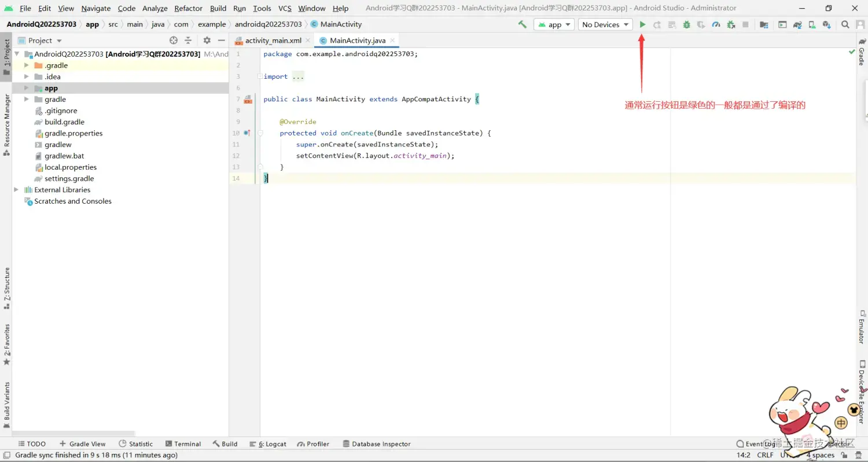Expand External Libraries node
Screen dimensions: 868x462
pyautogui.click(x=16, y=190)
